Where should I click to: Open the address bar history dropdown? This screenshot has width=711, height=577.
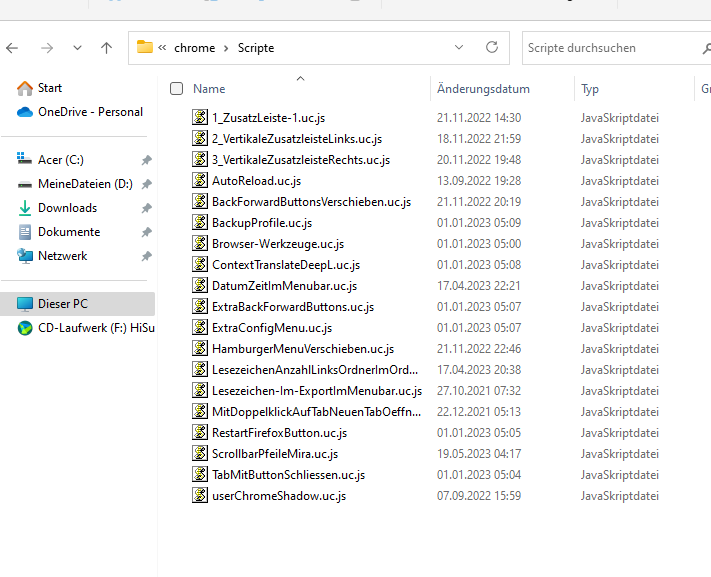pyautogui.click(x=459, y=47)
